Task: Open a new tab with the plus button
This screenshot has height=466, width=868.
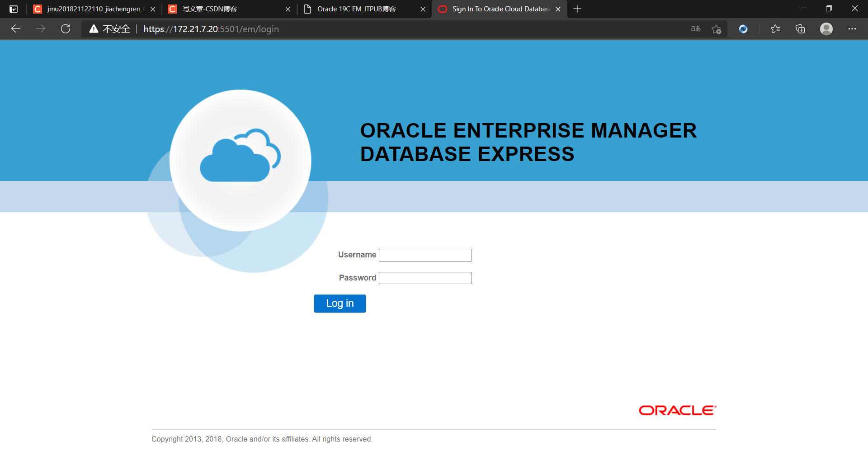Action: pyautogui.click(x=577, y=9)
